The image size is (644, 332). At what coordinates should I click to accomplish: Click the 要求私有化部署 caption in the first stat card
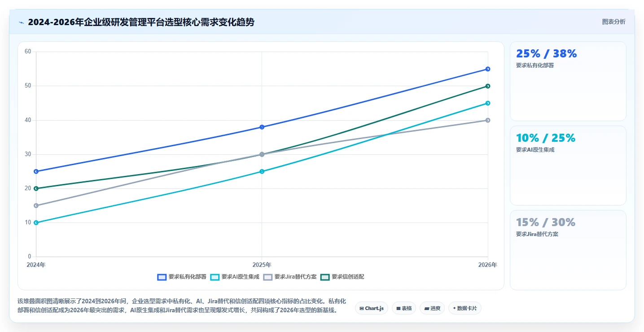535,66
